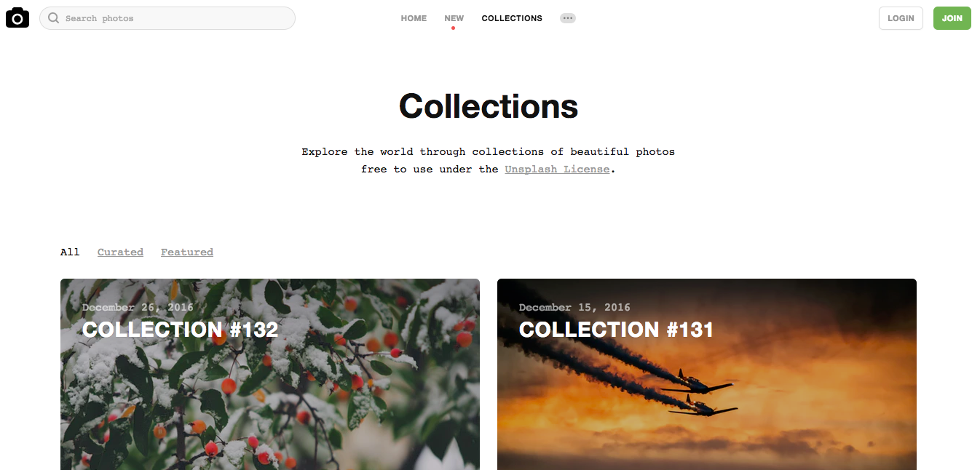Switch to the Featured filter

click(x=187, y=252)
